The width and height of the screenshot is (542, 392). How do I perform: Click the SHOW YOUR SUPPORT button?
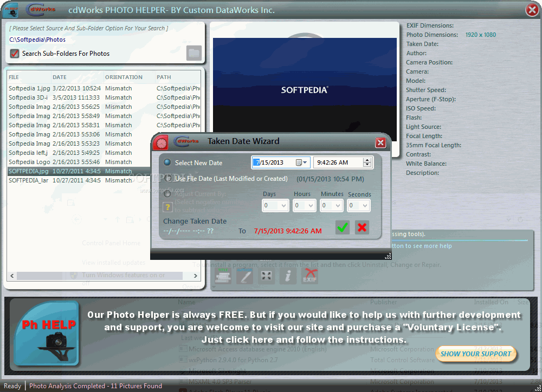pyautogui.click(x=476, y=354)
